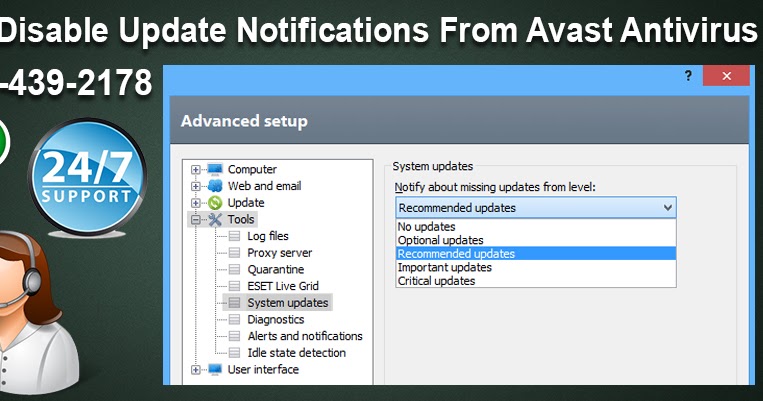Open the update level dropdown arrow
The height and width of the screenshot is (401, 763).
tap(668, 208)
